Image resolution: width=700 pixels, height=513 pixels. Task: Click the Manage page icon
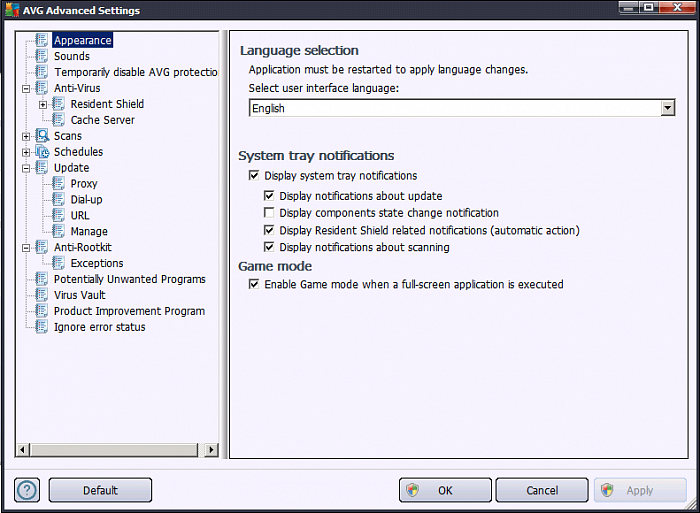pyautogui.click(x=58, y=231)
